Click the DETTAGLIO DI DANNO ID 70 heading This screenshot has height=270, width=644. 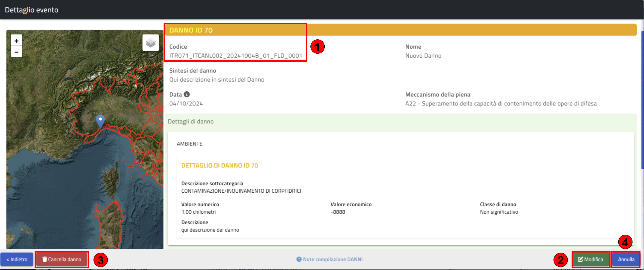[219, 165]
